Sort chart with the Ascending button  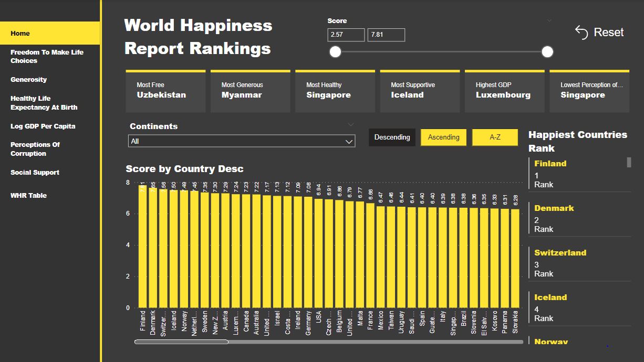443,137
